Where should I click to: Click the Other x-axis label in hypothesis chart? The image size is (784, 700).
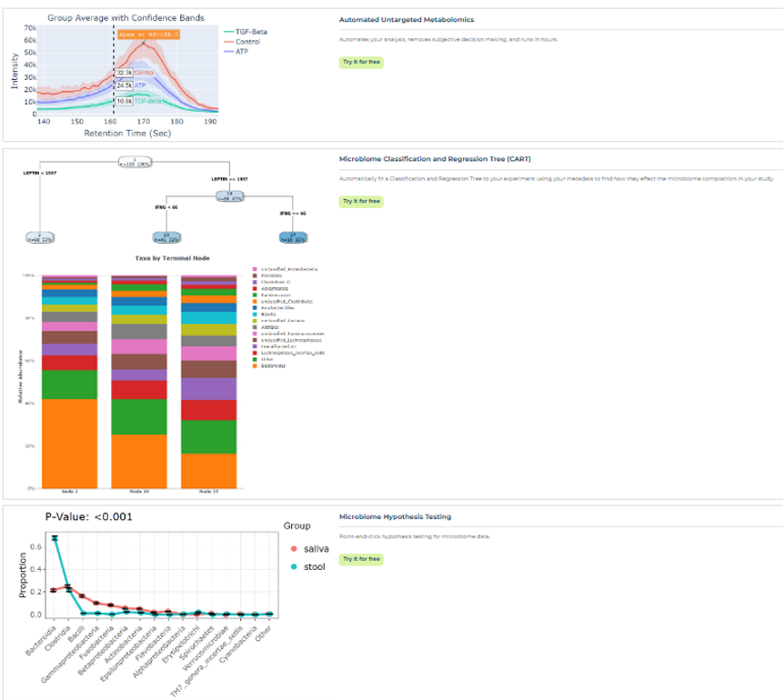coord(264,633)
